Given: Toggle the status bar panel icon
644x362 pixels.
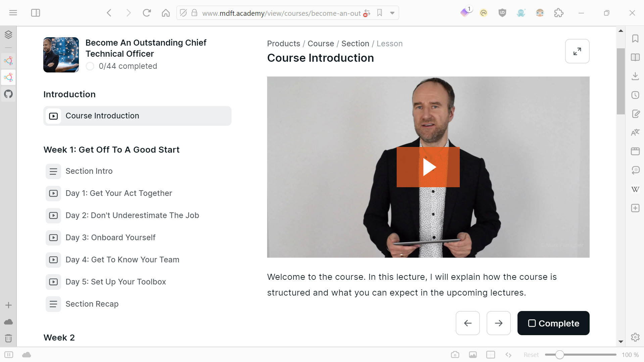Looking at the screenshot, I should (x=9, y=355).
